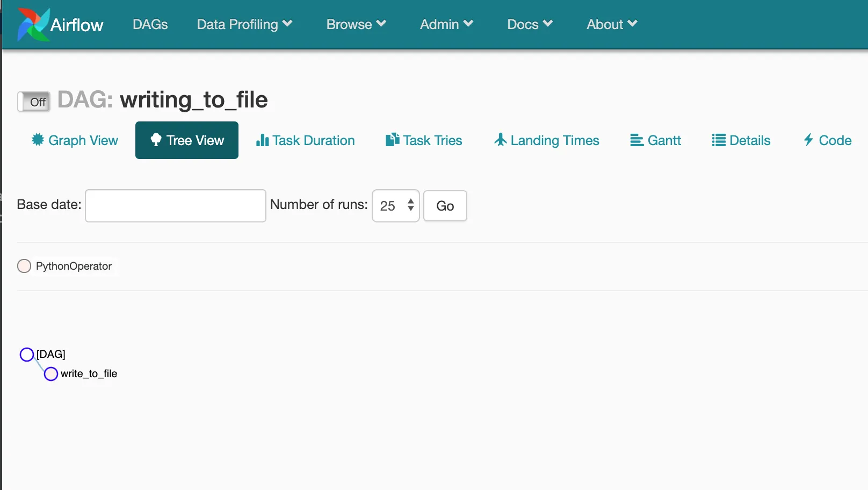Open the Gantt chart tab
This screenshot has width=868, height=490.
click(x=655, y=140)
